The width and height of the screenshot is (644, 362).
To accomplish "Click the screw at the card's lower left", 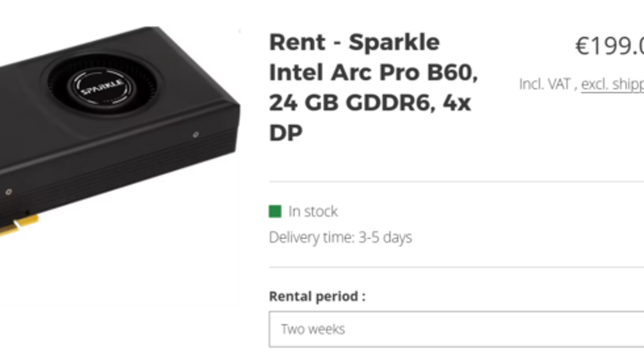I will (x=8, y=192).
